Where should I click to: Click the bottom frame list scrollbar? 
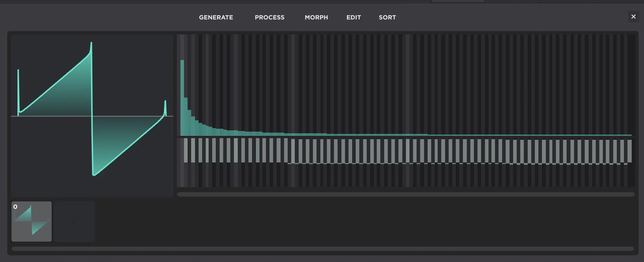(323, 249)
